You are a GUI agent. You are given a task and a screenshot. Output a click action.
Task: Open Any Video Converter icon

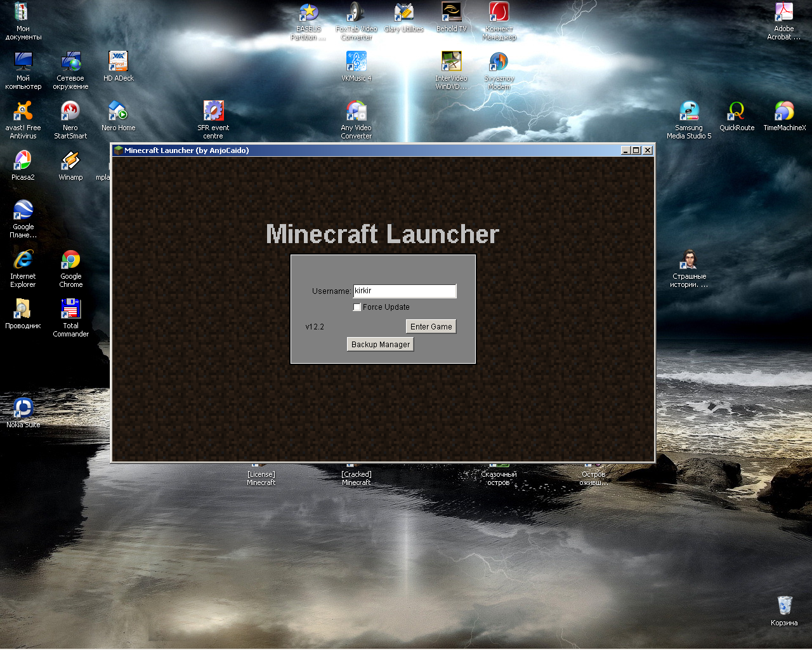tap(356, 120)
